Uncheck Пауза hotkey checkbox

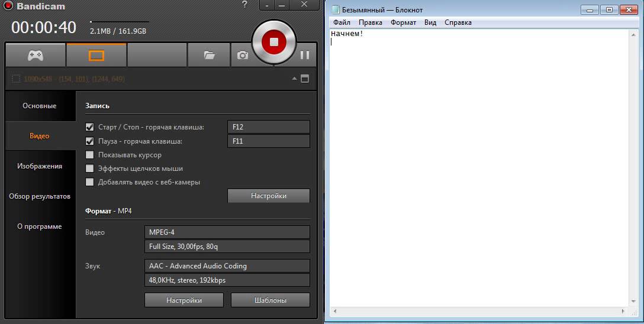(89, 141)
